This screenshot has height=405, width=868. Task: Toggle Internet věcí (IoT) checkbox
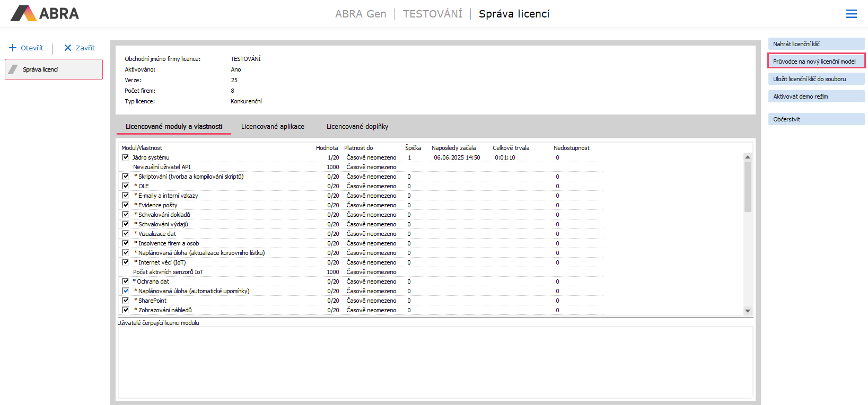tap(126, 262)
